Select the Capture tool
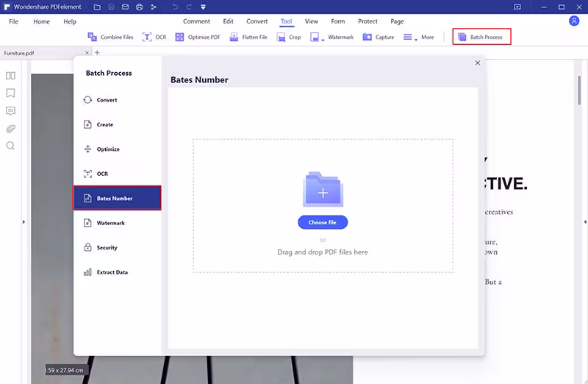The height and width of the screenshot is (384, 588). click(378, 38)
